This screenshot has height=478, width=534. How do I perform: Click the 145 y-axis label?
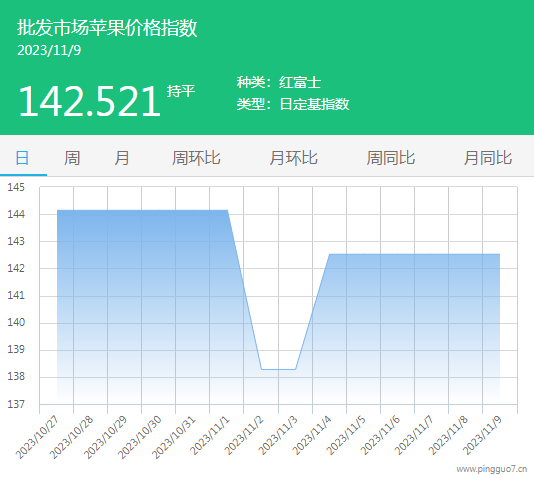(16, 187)
